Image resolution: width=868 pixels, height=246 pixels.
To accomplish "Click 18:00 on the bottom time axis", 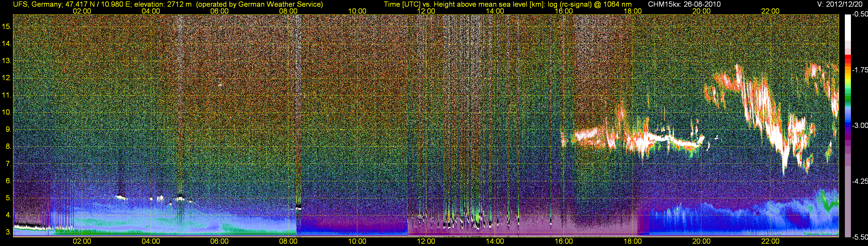I will point(632,241).
